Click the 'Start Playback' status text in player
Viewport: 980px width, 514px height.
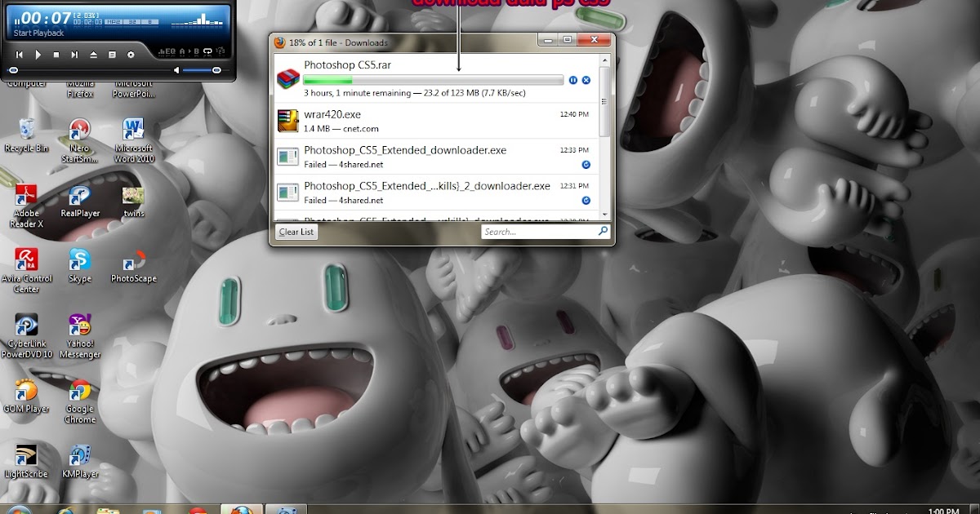click(x=38, y=33)
